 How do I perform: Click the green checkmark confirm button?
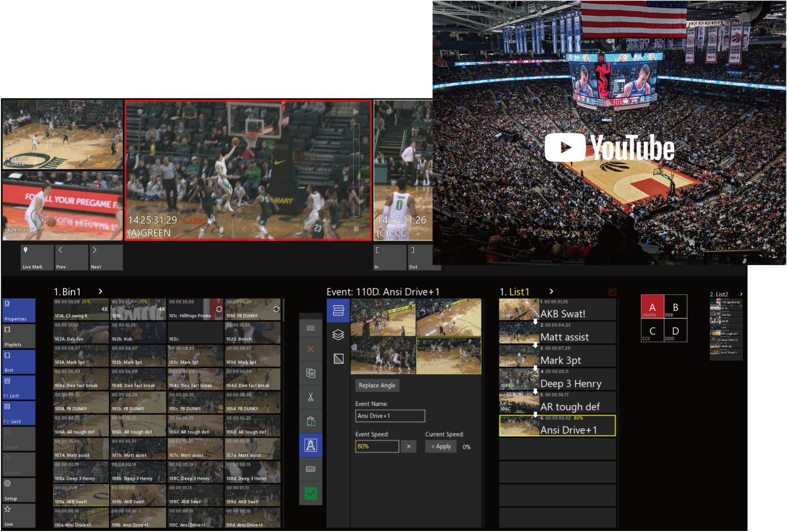311,493
